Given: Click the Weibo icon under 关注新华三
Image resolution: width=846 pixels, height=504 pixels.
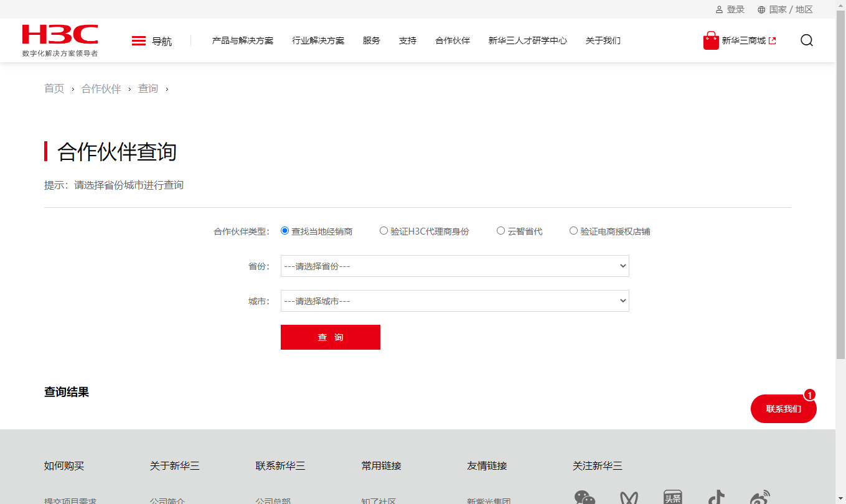Looking at the screenshot, I should pos(760,498).
